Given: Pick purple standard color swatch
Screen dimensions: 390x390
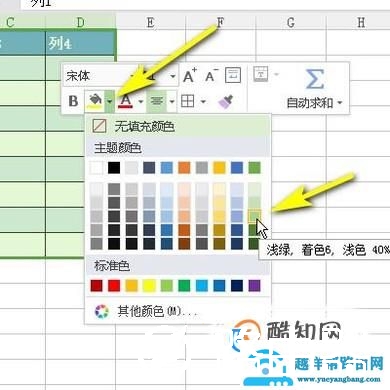Looking at the screenshot, I should pos(254,286).
